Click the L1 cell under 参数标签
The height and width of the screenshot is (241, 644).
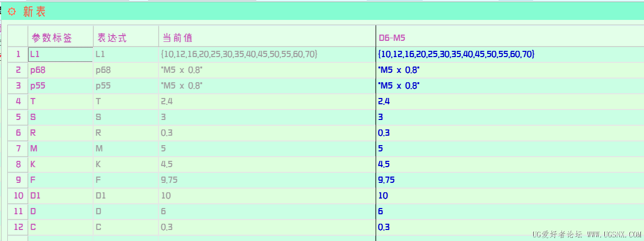pos(61,54)
